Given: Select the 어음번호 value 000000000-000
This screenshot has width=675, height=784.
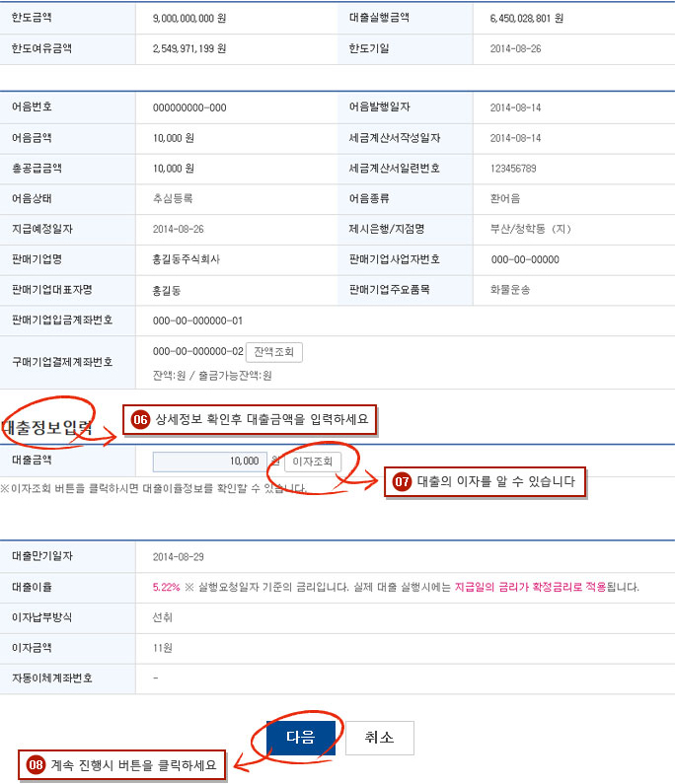Looking at the screenshot, I should [189, 108].
